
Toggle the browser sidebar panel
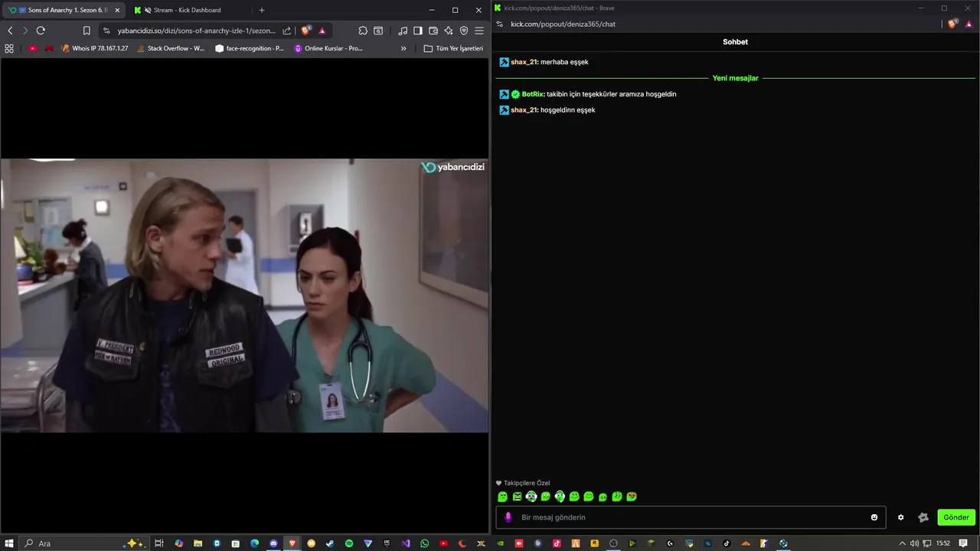pyautogui.click(x=418, y=31)
